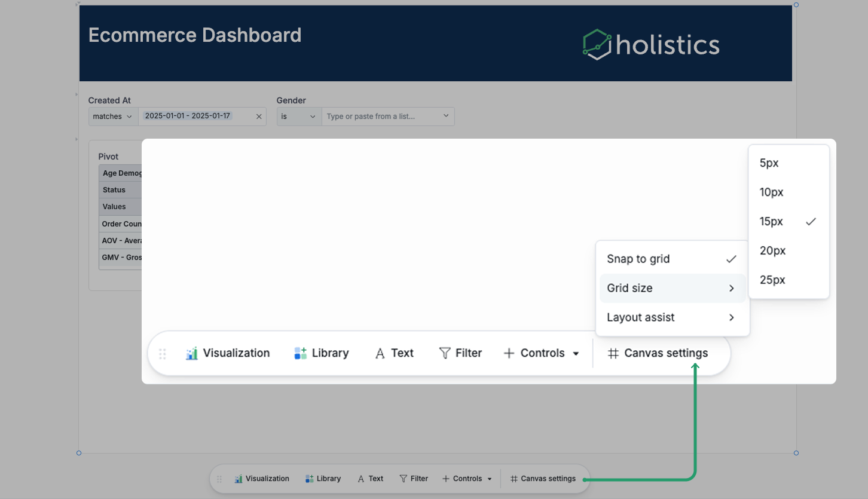Click the Visualization chart icon in enlarged toolbar
Viewport: 868px width, 499px height.
[x=191, y=353]
